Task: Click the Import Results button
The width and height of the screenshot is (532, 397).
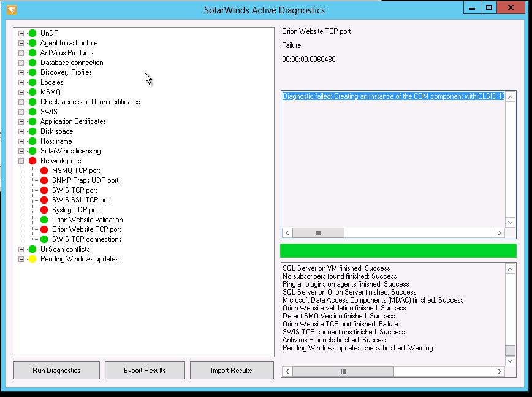Action: coord(232,370)
